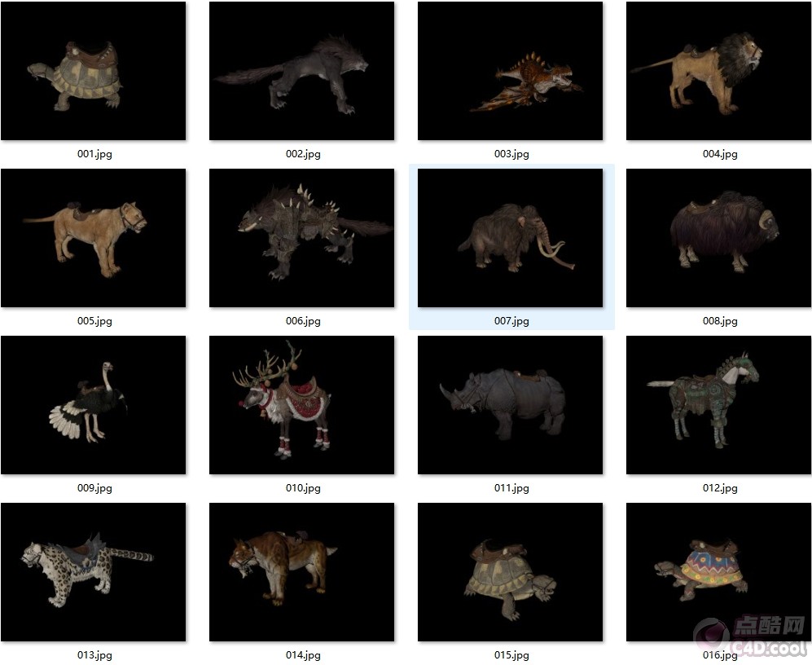
Task: Click the file name 006.jpg
Action: pyautogui.click(x=304, y=321)
